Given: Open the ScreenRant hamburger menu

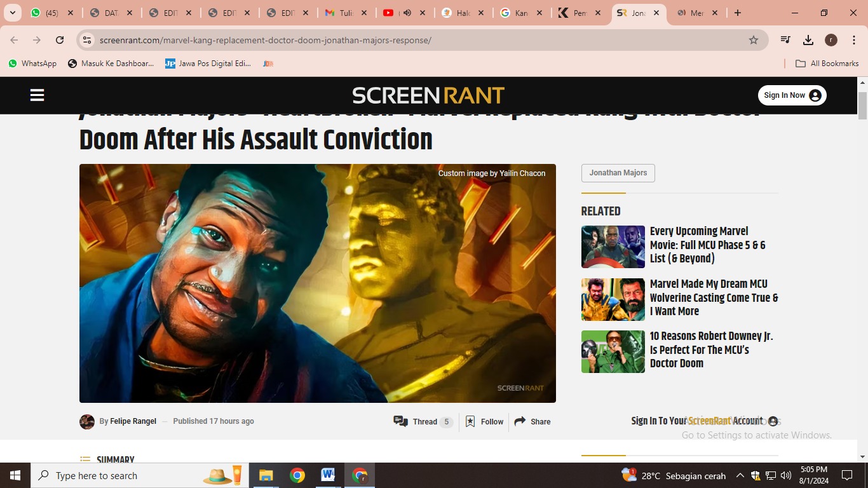Looking at the screenshot, I should [x=37, y=95].
